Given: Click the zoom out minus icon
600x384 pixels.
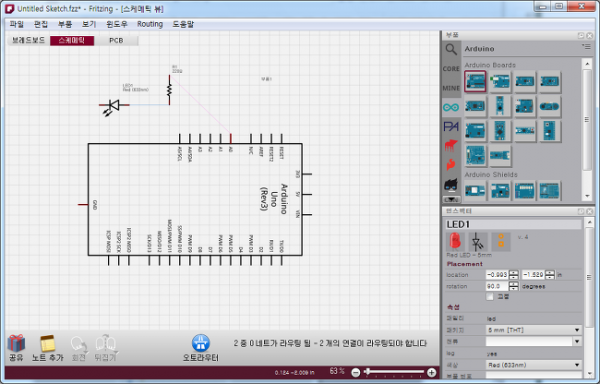Looking at the screenshot, I should 355,373.
